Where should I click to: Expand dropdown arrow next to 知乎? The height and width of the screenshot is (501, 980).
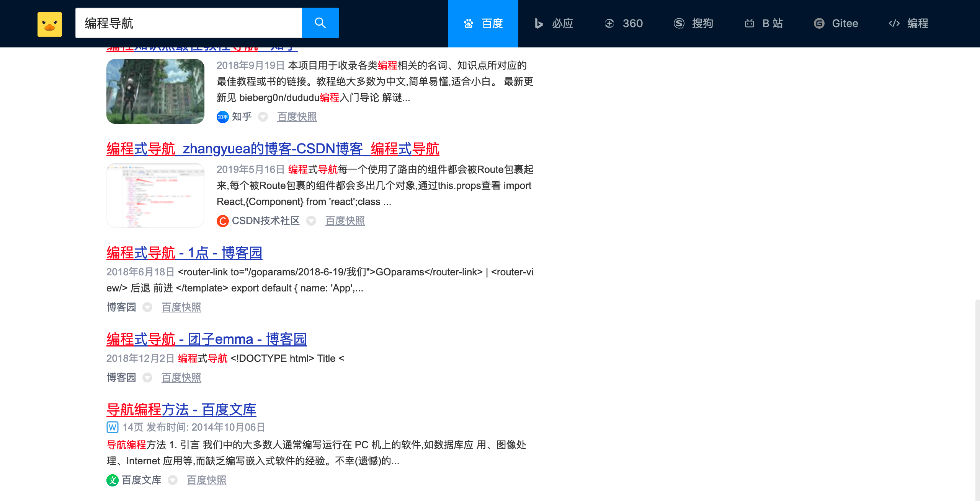[263, 117]
